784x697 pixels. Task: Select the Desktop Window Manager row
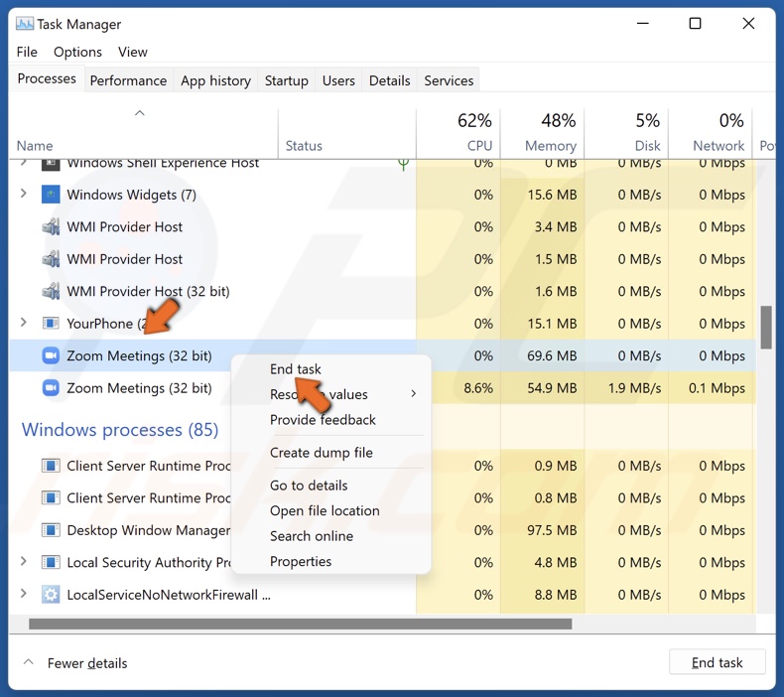pos(382,530)
